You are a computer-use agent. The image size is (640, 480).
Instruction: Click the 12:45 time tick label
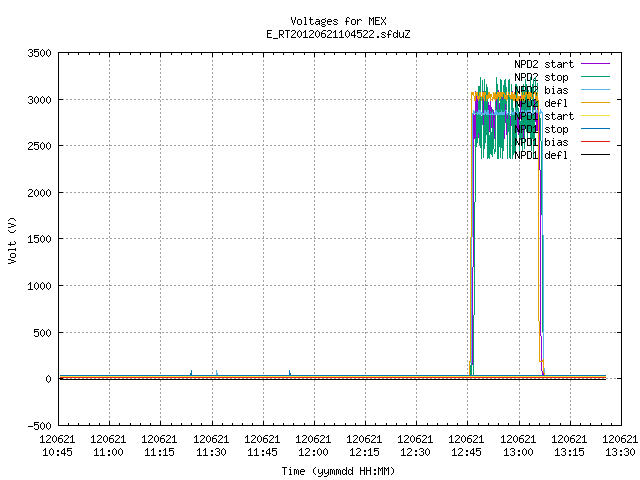tap(466, 453)
